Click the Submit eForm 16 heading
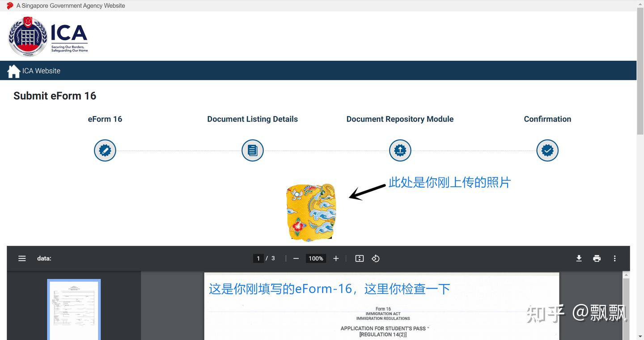644x340 pixels. pyautogui.click(x=55, y=96)
